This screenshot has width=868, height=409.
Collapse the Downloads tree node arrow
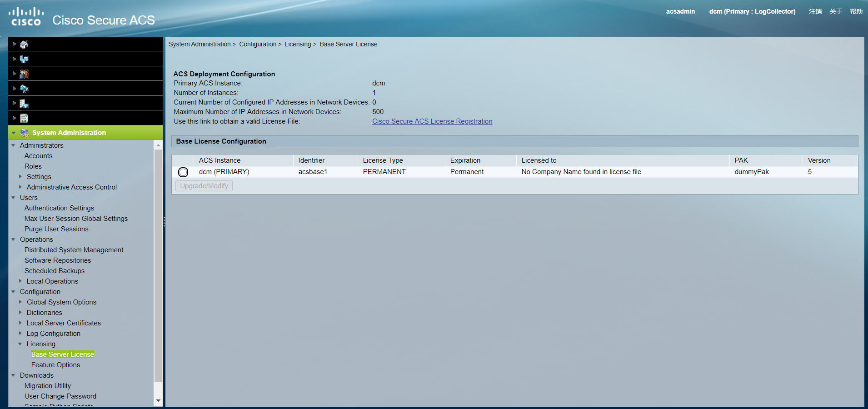click(13, 375)
